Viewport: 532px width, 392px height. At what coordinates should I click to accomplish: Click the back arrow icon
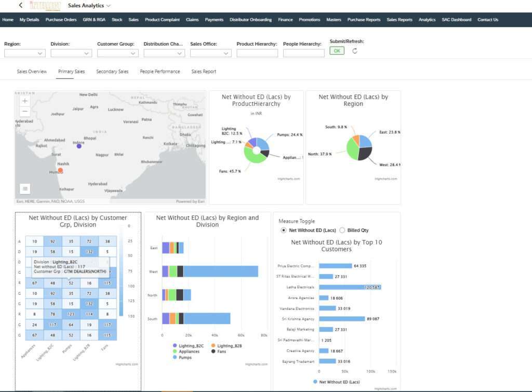[20, 5]
